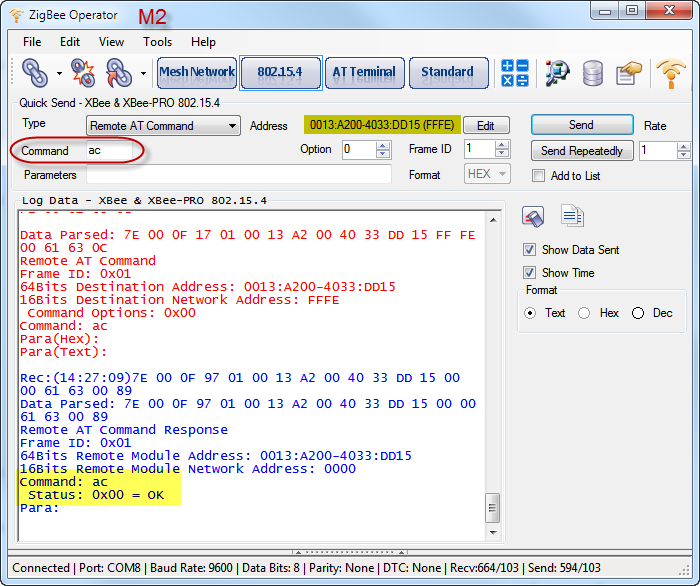
Task: Open dropdown arrow next to connect icon
Action: click(x=59, y=73)
